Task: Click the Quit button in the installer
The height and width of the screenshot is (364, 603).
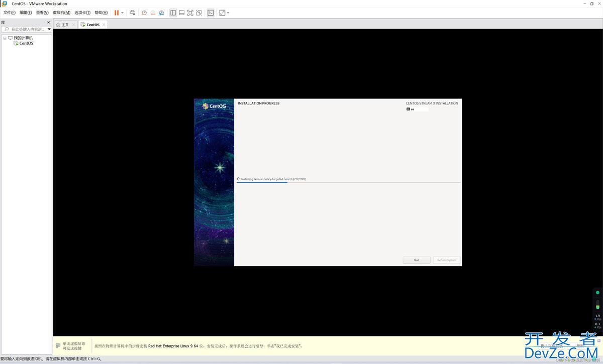Action: point(417,260)
